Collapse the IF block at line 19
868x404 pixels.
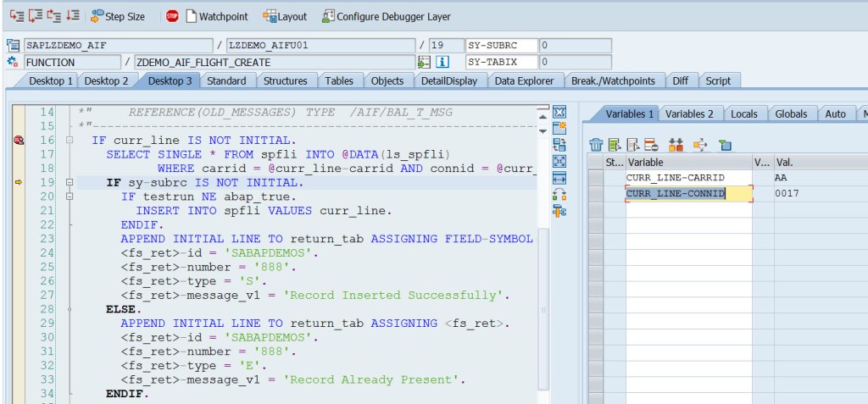[x=70, y=182]
